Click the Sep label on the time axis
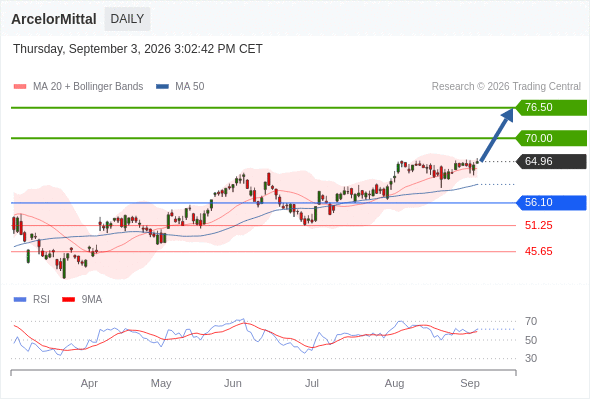590x400 pixels. [470, 383]
